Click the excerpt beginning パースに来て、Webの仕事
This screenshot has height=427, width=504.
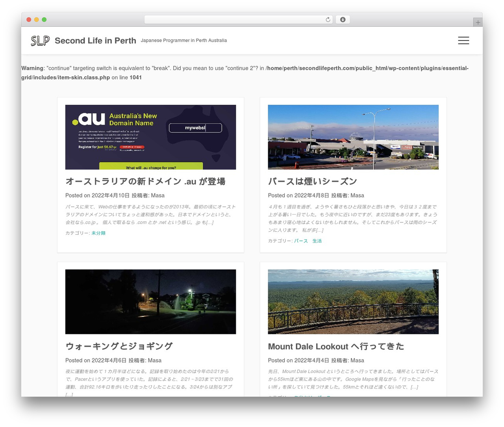point(150,215)
